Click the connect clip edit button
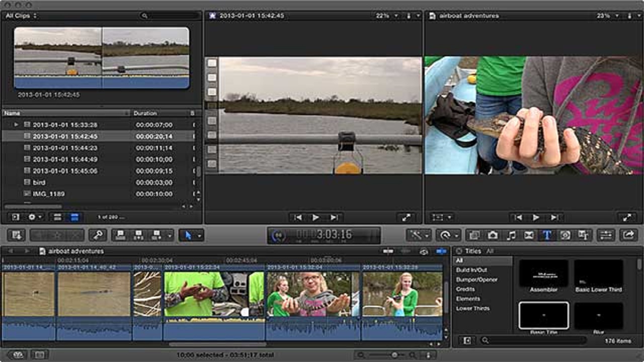 (121, 235)
